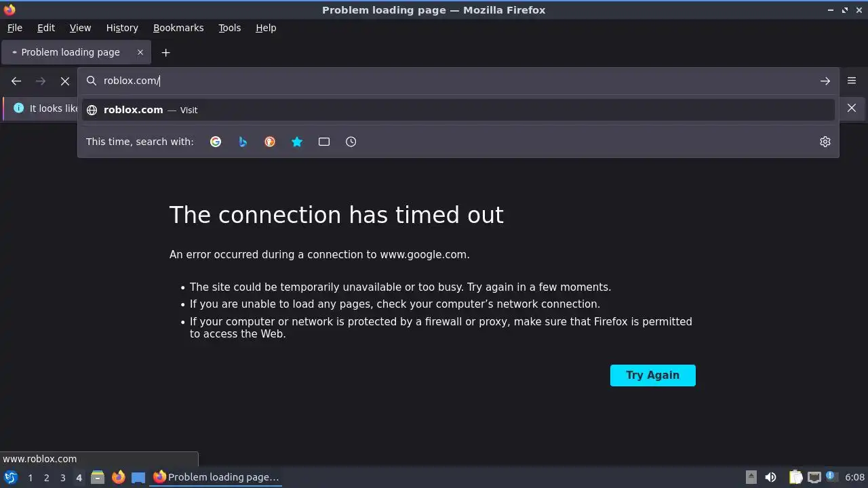Search in open Tabs this time

324,142
